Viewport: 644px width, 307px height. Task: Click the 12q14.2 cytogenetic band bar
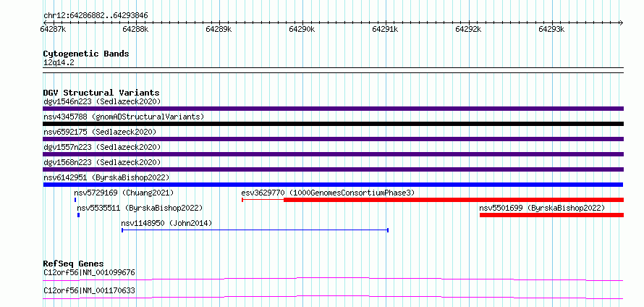[333, 70]
